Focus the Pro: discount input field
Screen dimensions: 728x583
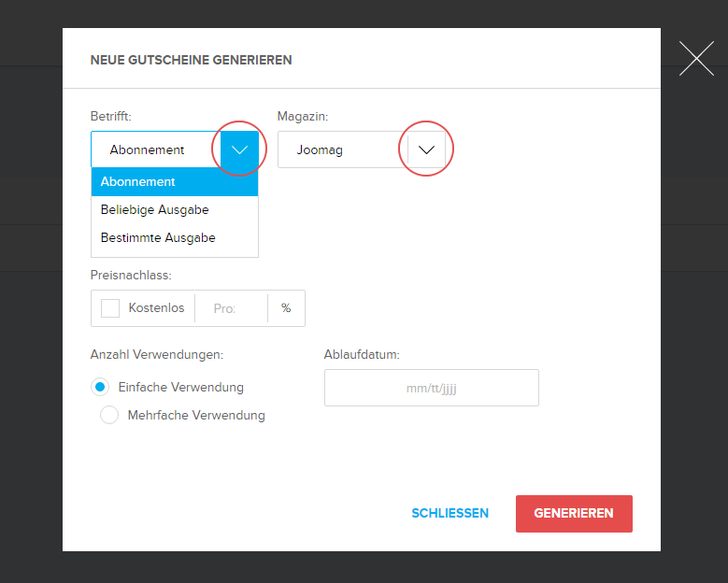230,308
